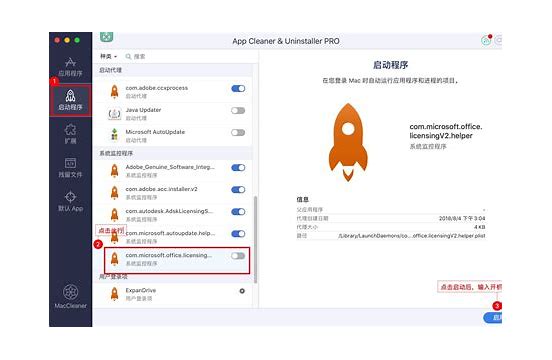This screenshot has width=552, height=360.
Task: Click the green expand icon beside the title
Action: click(106, 37)
